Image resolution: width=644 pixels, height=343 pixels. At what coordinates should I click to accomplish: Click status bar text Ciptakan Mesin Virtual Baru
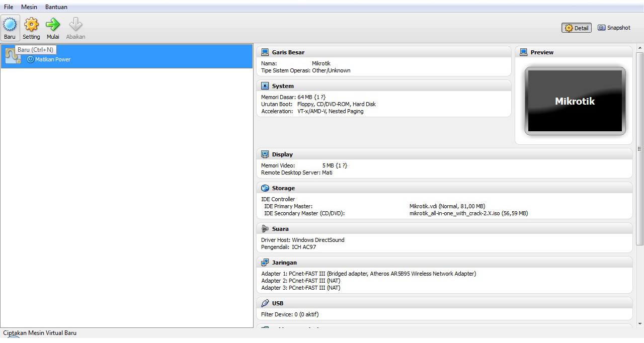pyautogui.click(x=40, y=333)
